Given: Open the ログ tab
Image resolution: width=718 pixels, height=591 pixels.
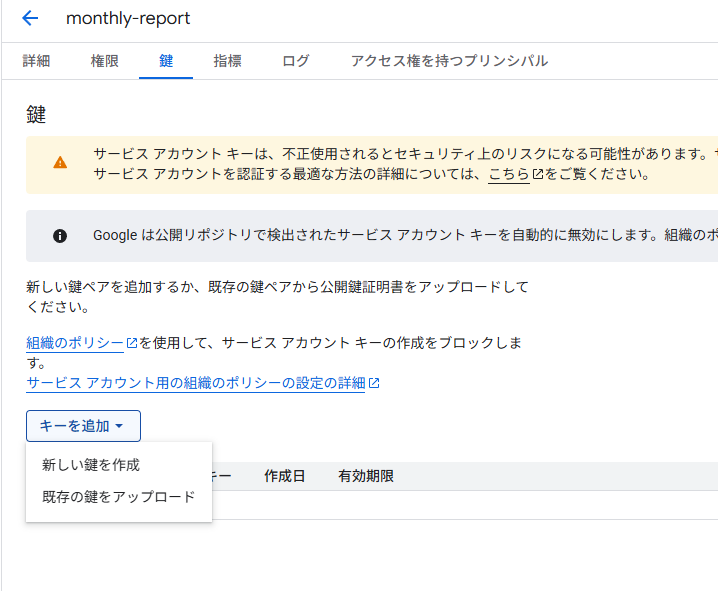Looking at the screenshot, I should click(296, 61).
